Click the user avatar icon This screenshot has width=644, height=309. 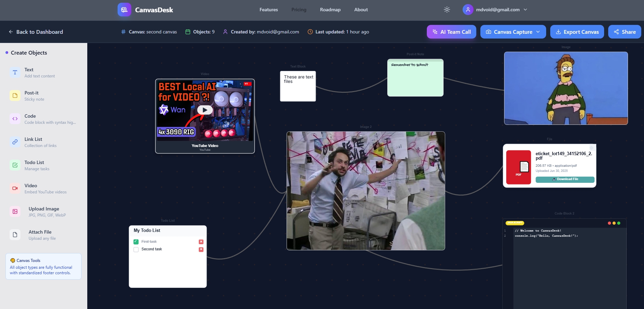pyautogui.click(x=468, y=10)
